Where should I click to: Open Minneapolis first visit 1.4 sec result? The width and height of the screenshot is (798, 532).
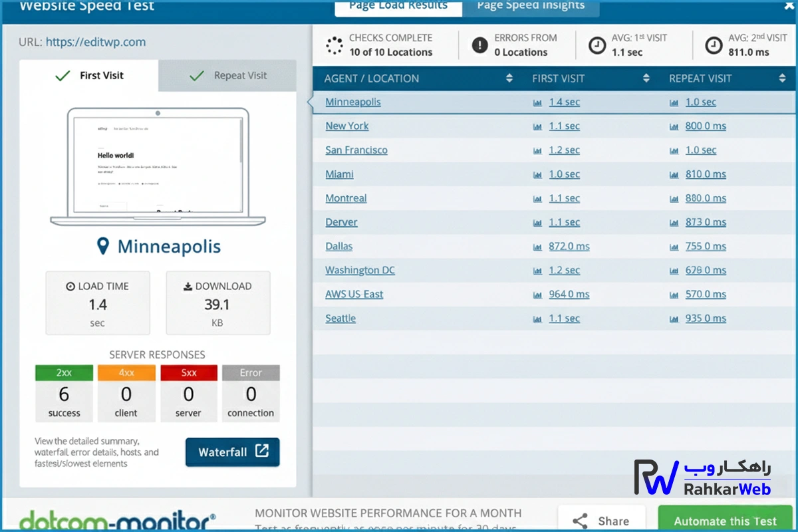tap(565, 102)
